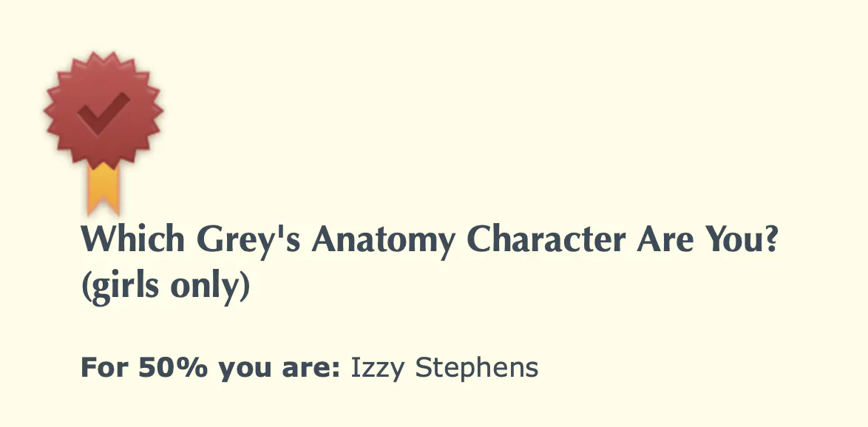Click the red award badge icon
This screenshot has height=427, width=868.
(104, 133)
